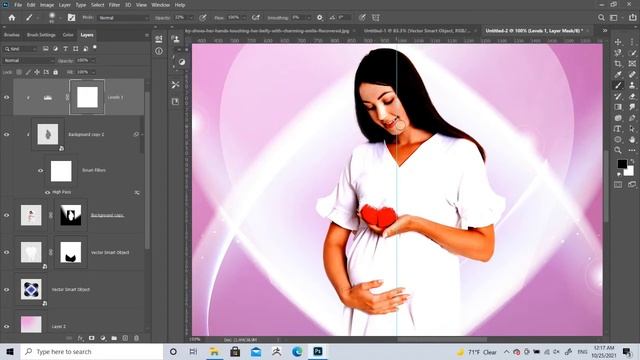The width and height of the screenshot is (640, 360).
Task: Open the Edit Toolbar three-dots button
Action: (x=632, y=150)
